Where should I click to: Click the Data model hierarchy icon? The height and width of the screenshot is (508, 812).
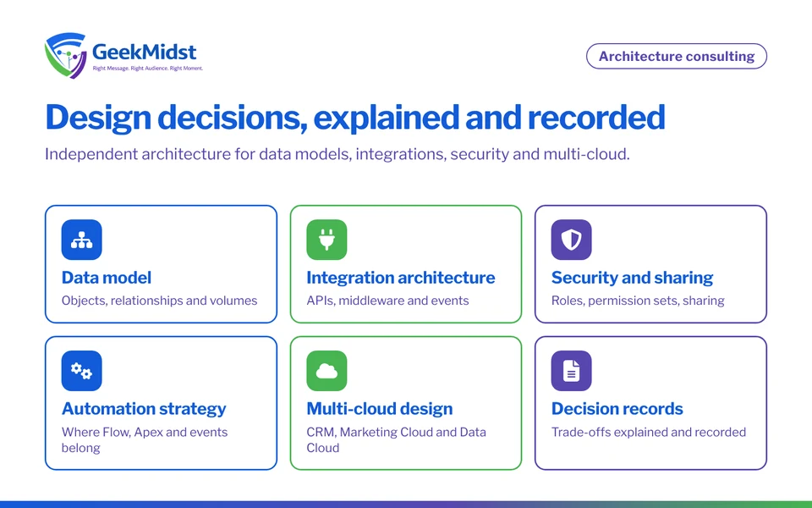(81, 240)
